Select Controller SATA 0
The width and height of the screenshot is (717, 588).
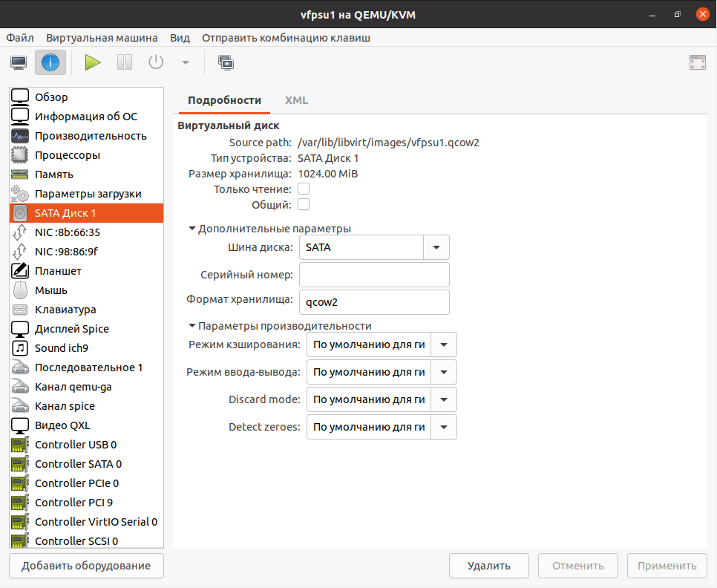click(86, 464)
